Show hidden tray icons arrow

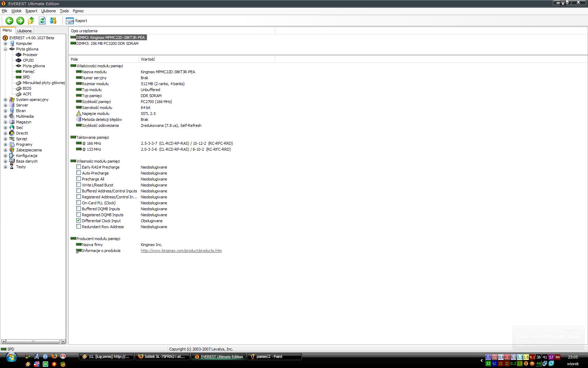pyautogui.click(x=482, y=360)
